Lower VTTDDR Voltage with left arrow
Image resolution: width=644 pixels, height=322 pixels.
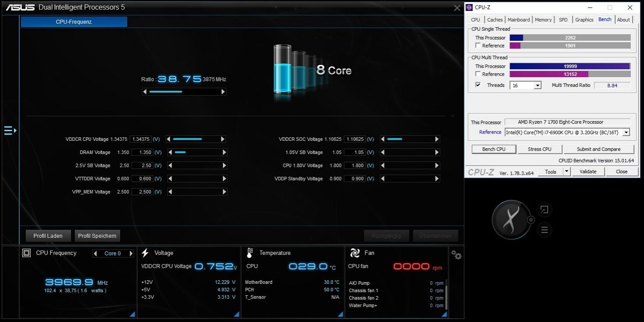170,179
